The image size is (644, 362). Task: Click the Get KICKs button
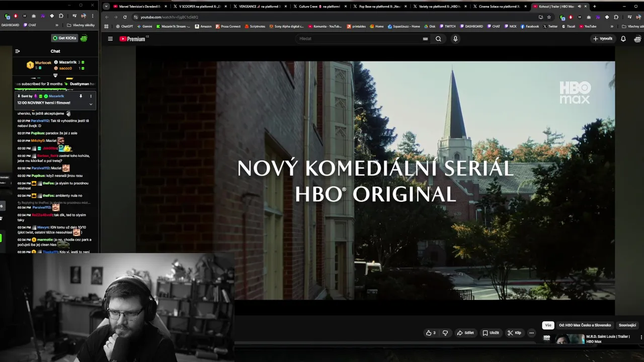[x=64, y=38]
